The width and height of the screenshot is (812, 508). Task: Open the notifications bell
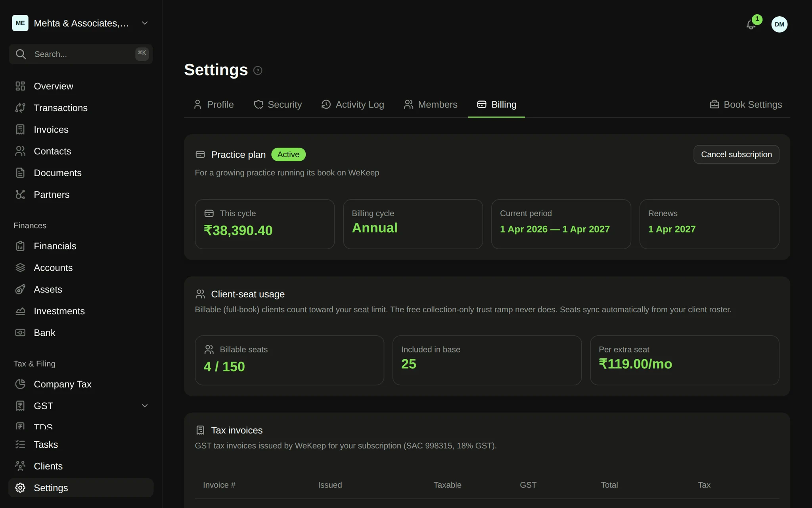pyautogui.click(x=751, y=25)
